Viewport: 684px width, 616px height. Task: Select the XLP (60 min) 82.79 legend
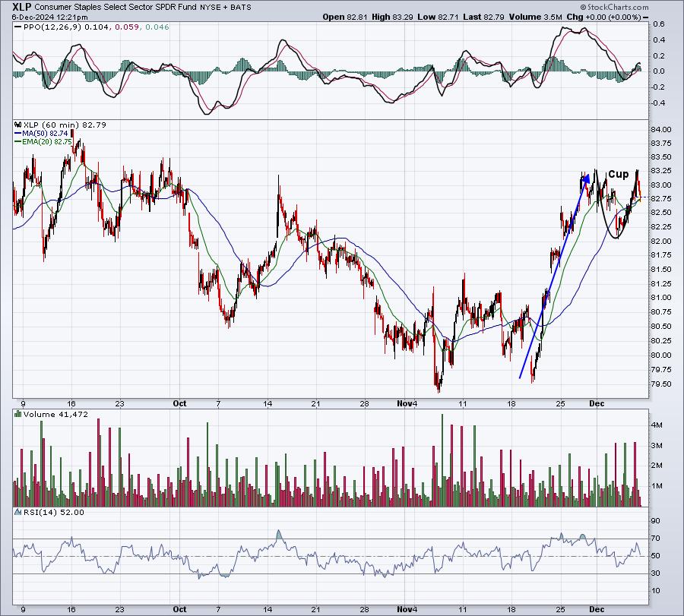click(x=65, y=125)
